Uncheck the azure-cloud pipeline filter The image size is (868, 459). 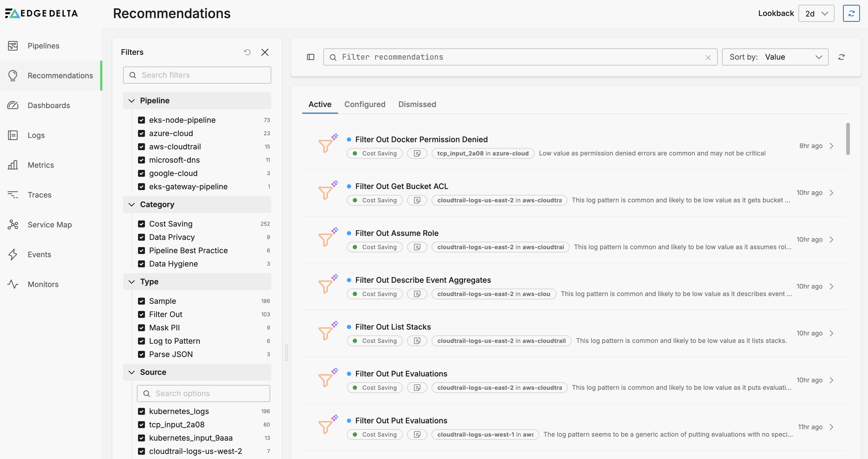click(x=141, y=133)
